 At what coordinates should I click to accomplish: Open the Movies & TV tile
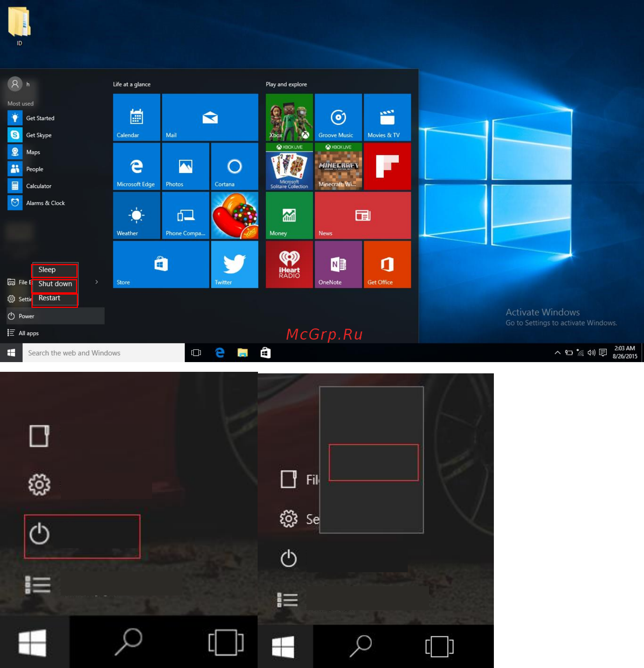(x=387, y=117)
